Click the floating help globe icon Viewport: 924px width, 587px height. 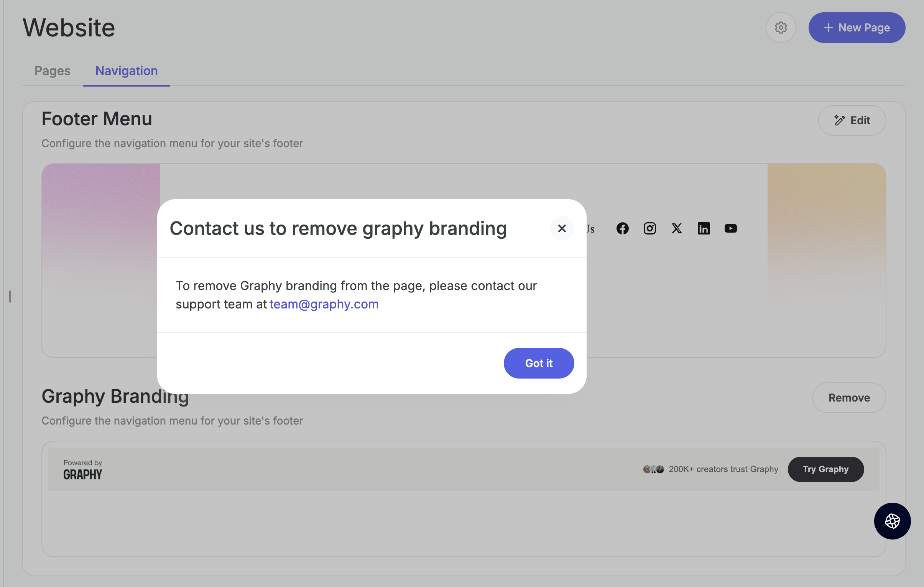coord(892,521)
